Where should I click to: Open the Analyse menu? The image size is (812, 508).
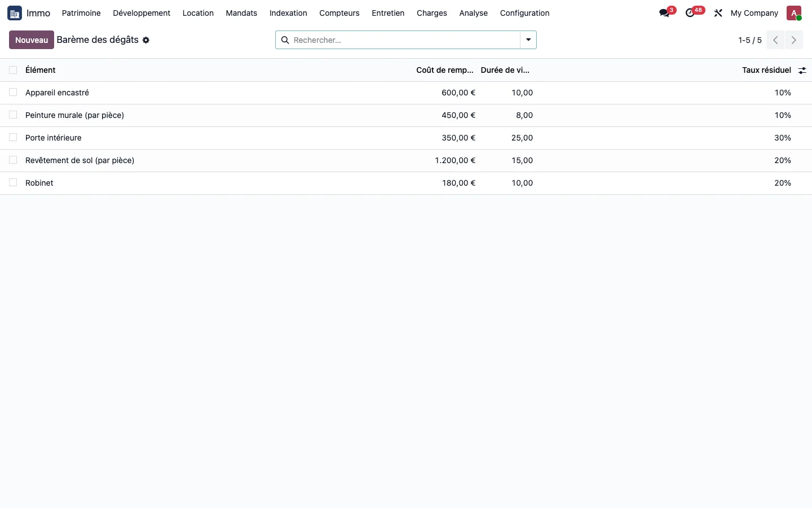(x=473, y=13)
